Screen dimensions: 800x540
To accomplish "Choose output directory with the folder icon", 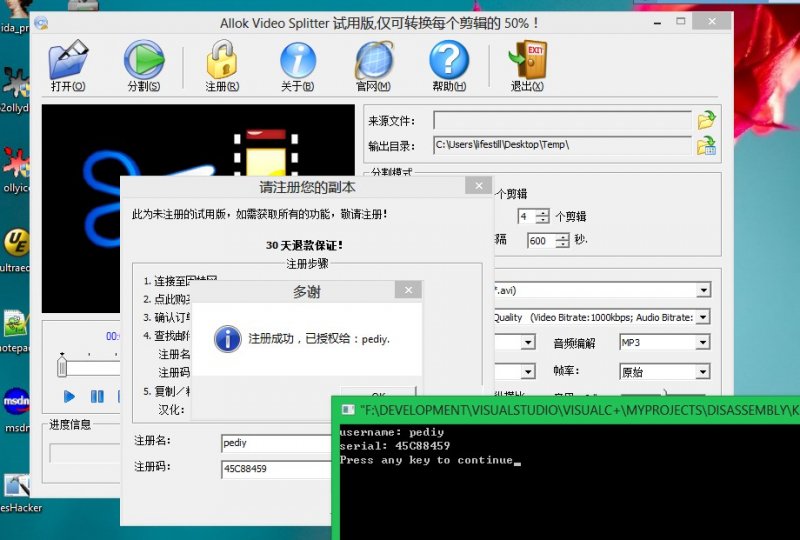I will (707, 145).
